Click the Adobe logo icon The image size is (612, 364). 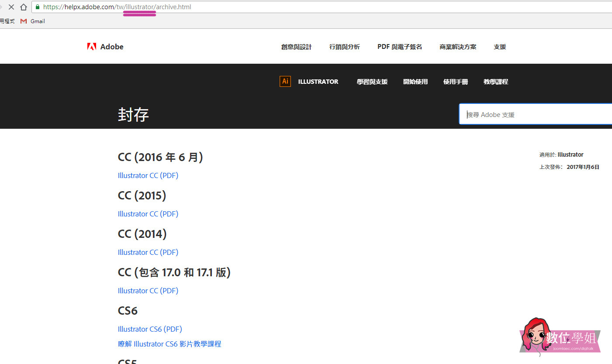coord(92,47)
